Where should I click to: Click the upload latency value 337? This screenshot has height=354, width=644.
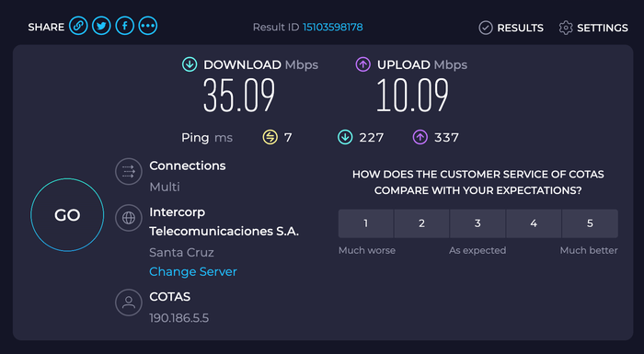[446, 137]
